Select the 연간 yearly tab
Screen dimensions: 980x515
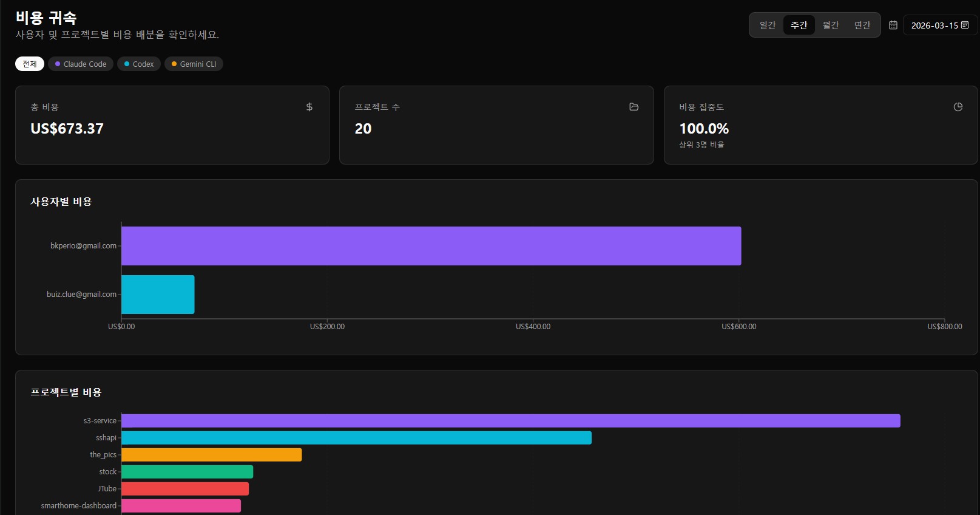point(862,25)
